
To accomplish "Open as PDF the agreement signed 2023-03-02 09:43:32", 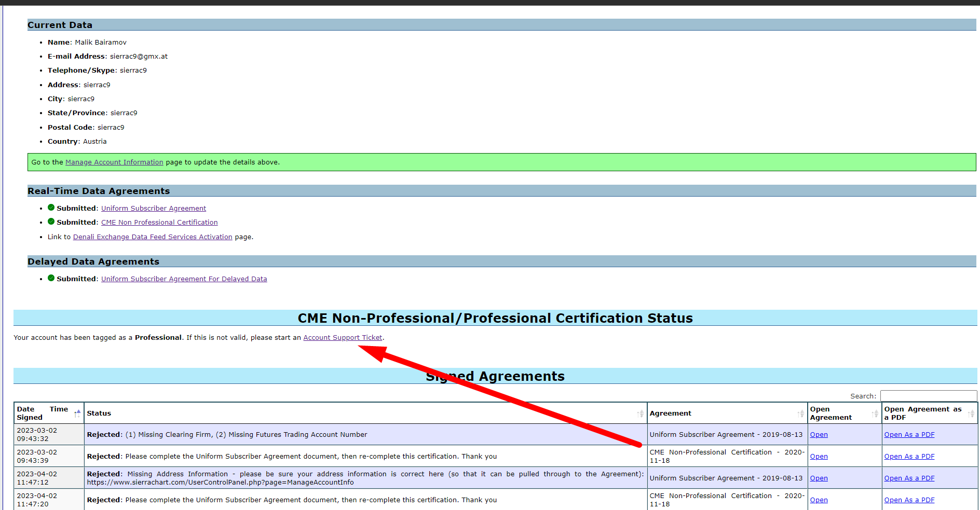I will pyautogui.click(x=909, y=435).
